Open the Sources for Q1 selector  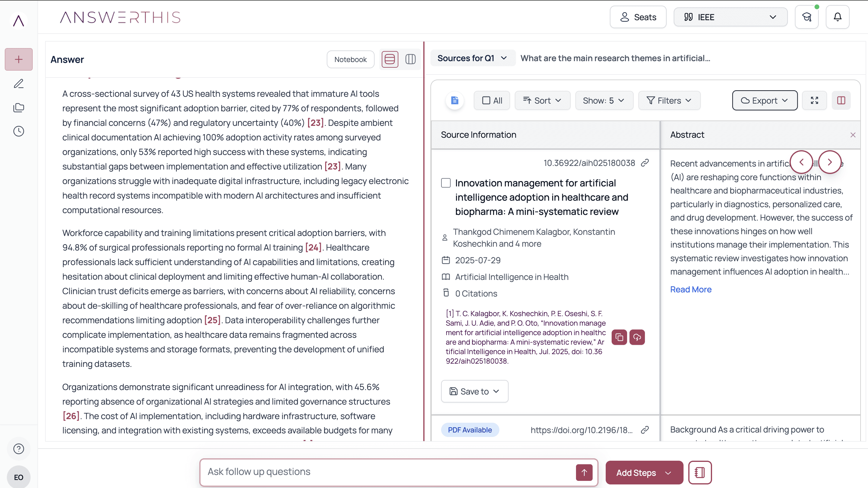[472, 58]
